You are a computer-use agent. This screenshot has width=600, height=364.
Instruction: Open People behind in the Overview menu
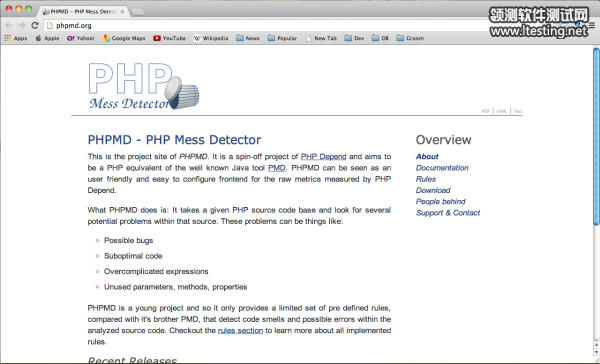click(x=440, y=201)
